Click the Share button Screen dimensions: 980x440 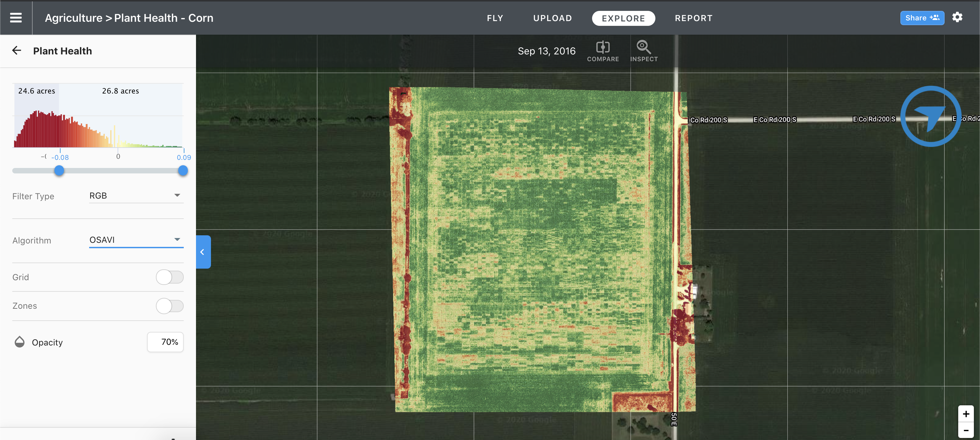[x=922, y=18]
